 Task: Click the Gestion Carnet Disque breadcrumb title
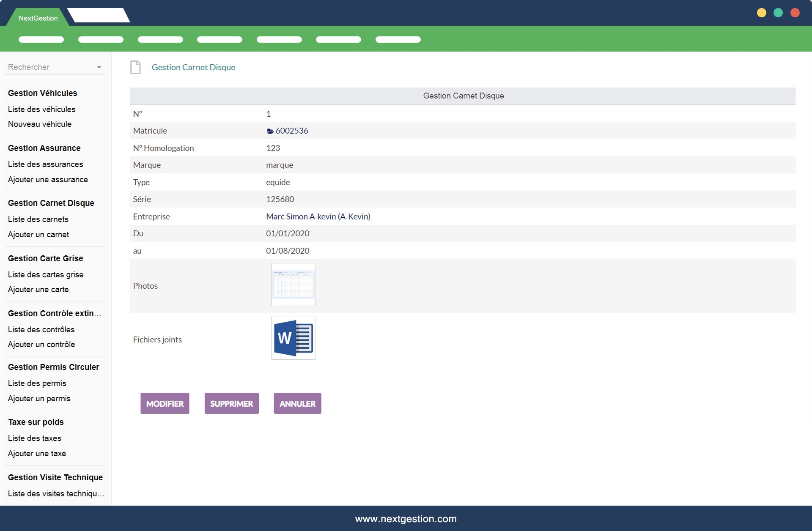tap(193, 67)
